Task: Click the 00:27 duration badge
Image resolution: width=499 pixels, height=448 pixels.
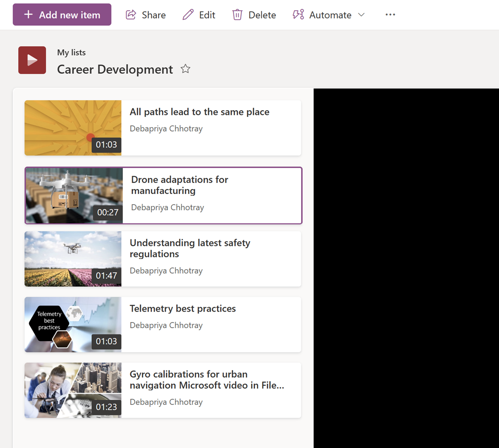Action: coord(107,212)
